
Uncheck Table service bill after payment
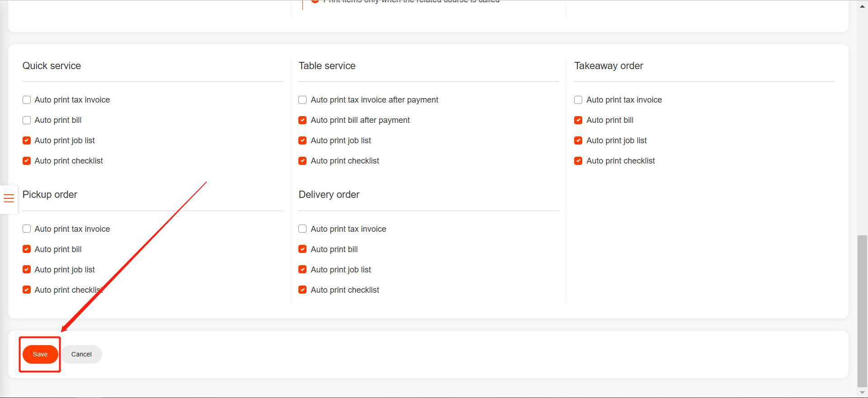[302, 120]
